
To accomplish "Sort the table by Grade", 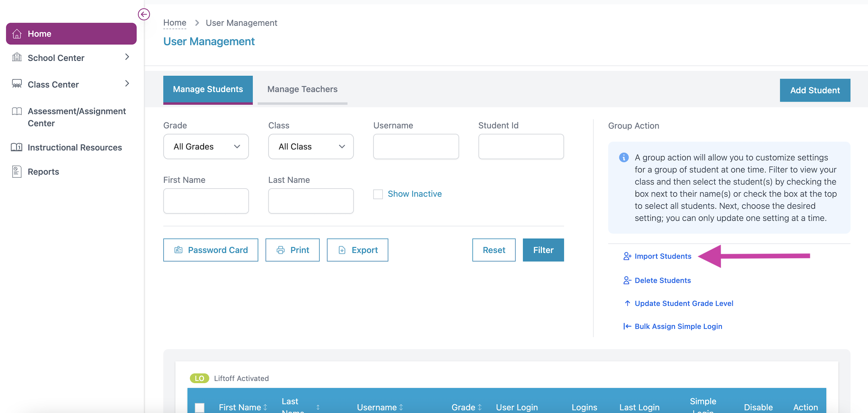I will point(480,407).
